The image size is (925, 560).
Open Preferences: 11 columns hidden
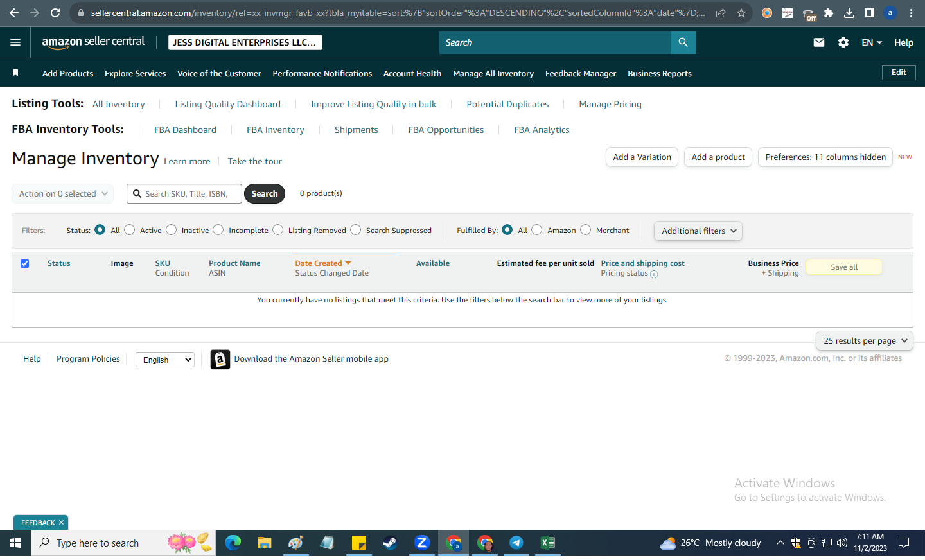point(825,157)
